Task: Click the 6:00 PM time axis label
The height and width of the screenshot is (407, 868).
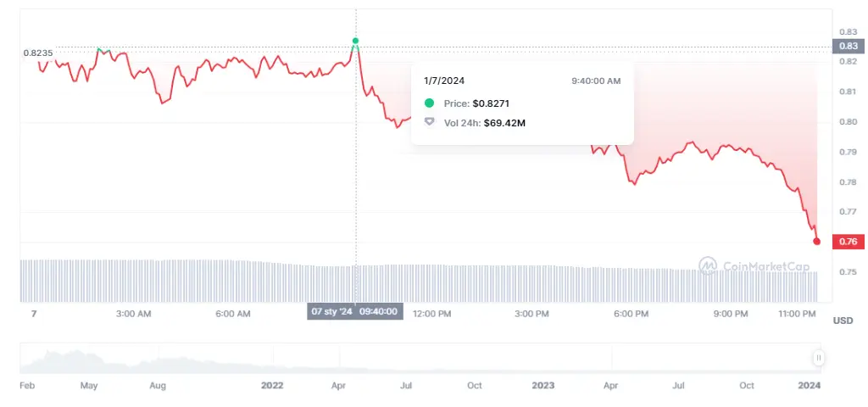Action: tap(631, 314)
